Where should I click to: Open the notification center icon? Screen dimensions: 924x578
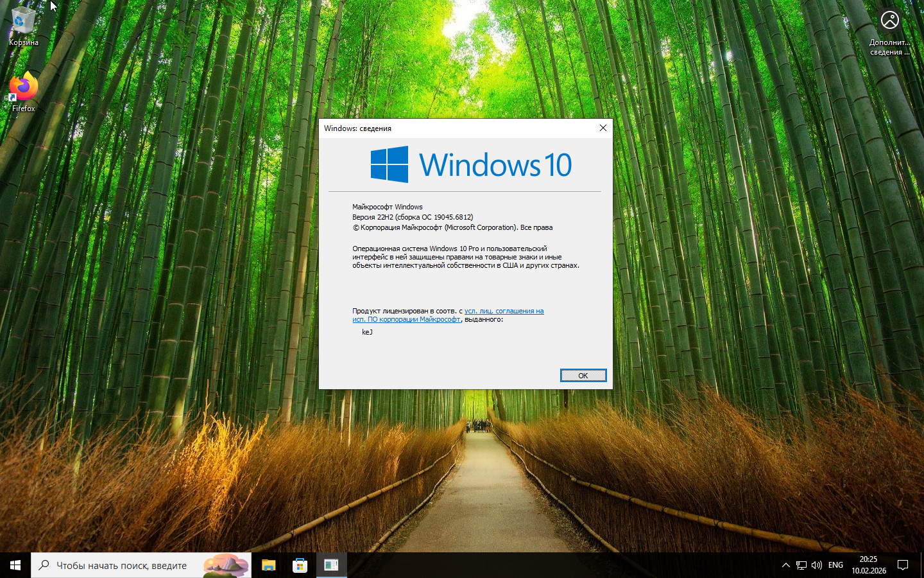coord(903,565)
